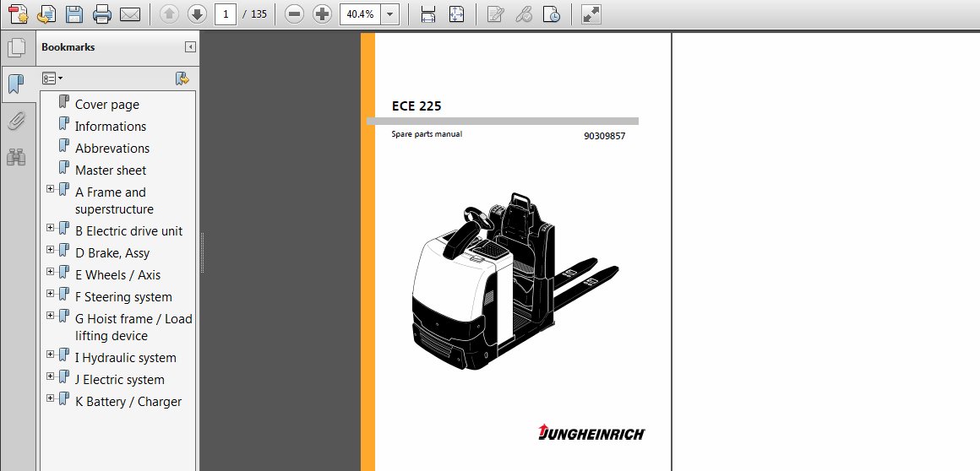This screenshot has height=471, width=980.
Task: Select the G Hoist frame / Load lifting bookmark
Action: [133, 328]
